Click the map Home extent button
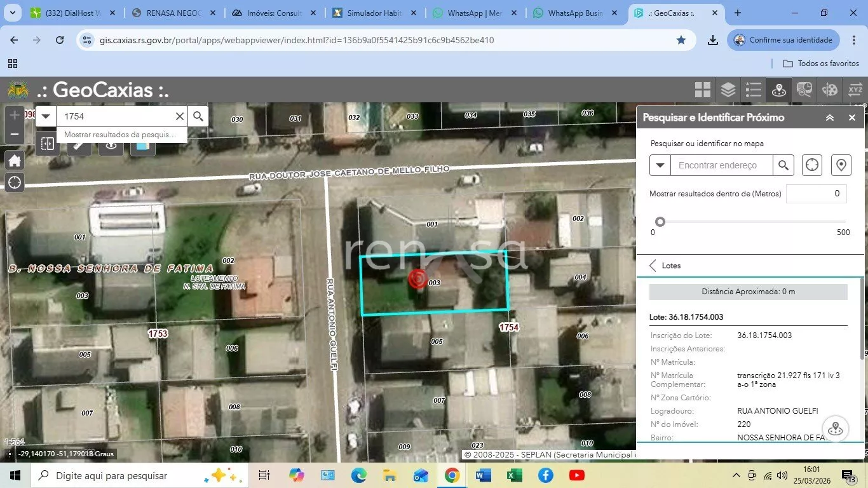The width and height of the screenshot is (868, 488). coord(15,160)
